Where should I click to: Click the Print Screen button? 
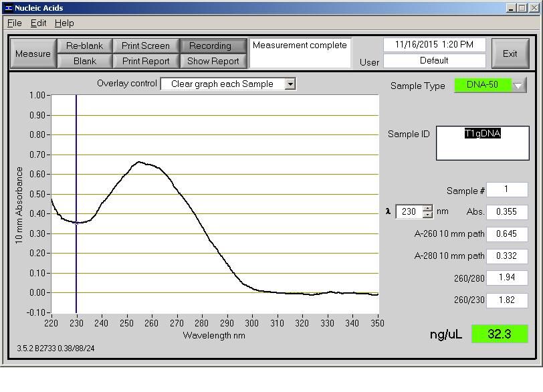(146, 45)
